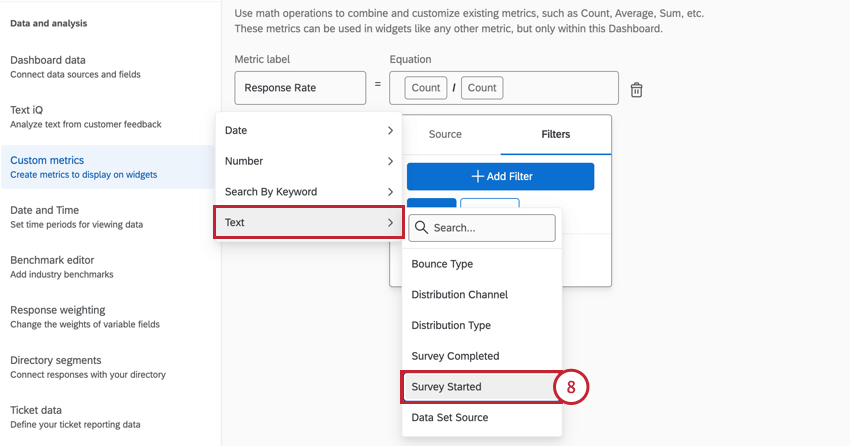Click the Add Filter button

click(x=500, y=176)
